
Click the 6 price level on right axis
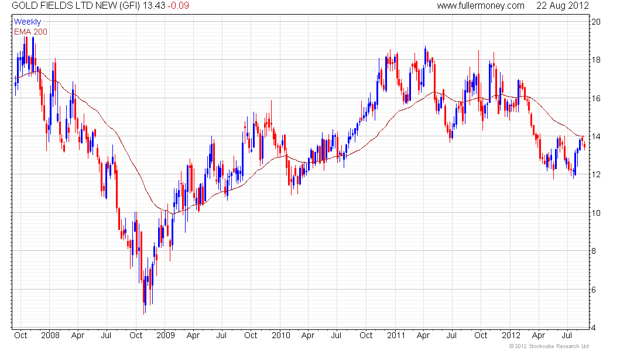594,290
